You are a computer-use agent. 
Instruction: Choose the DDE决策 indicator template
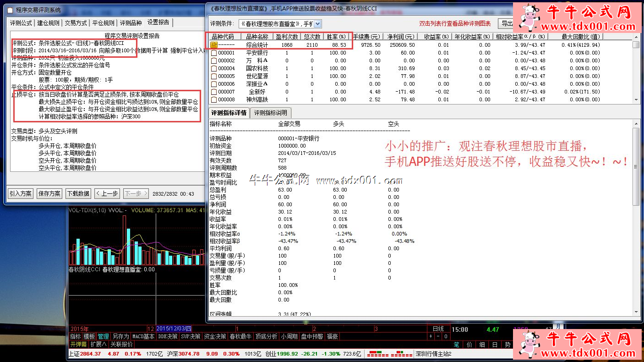pyautogui.click(x=168, y=336)
